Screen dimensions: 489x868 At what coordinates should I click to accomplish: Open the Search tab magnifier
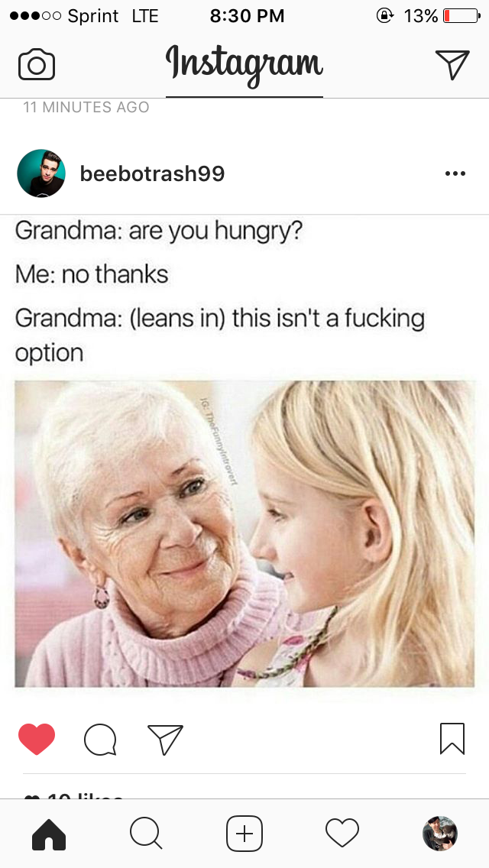[x=146, y=834]
